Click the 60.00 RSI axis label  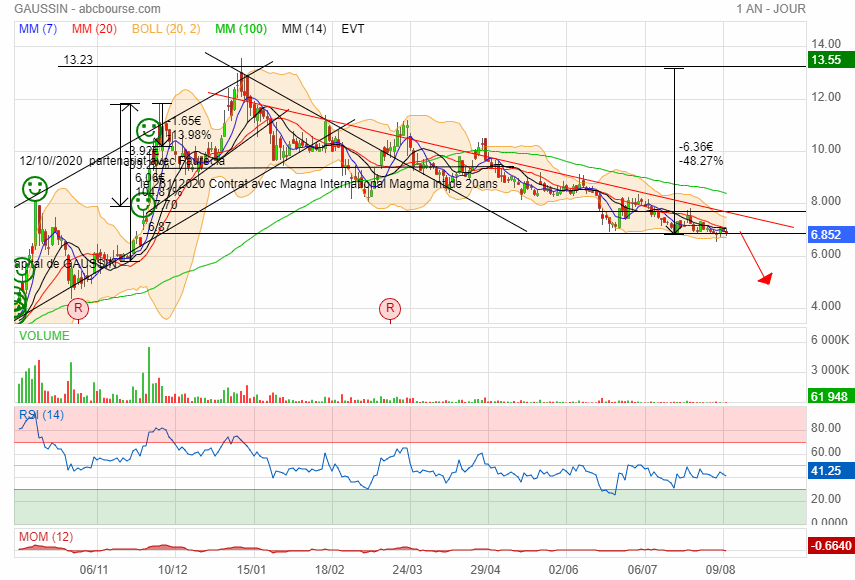tap(826, 452)
